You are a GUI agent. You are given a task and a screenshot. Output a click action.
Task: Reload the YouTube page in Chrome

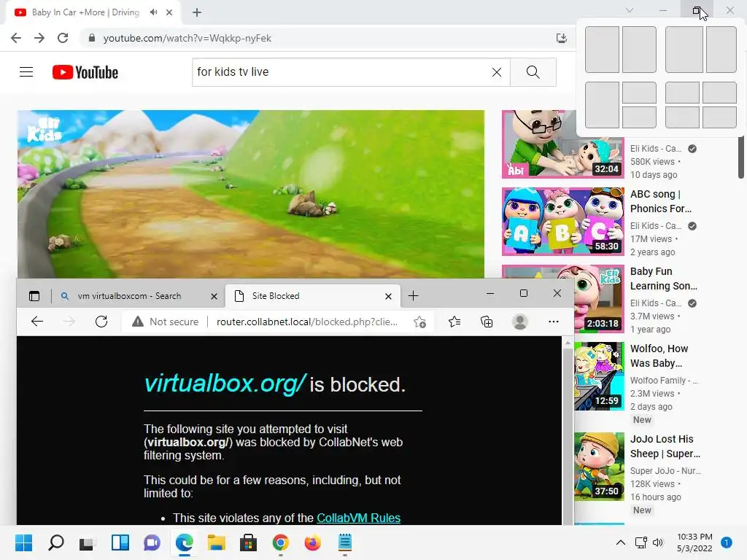tap(63, 38)
